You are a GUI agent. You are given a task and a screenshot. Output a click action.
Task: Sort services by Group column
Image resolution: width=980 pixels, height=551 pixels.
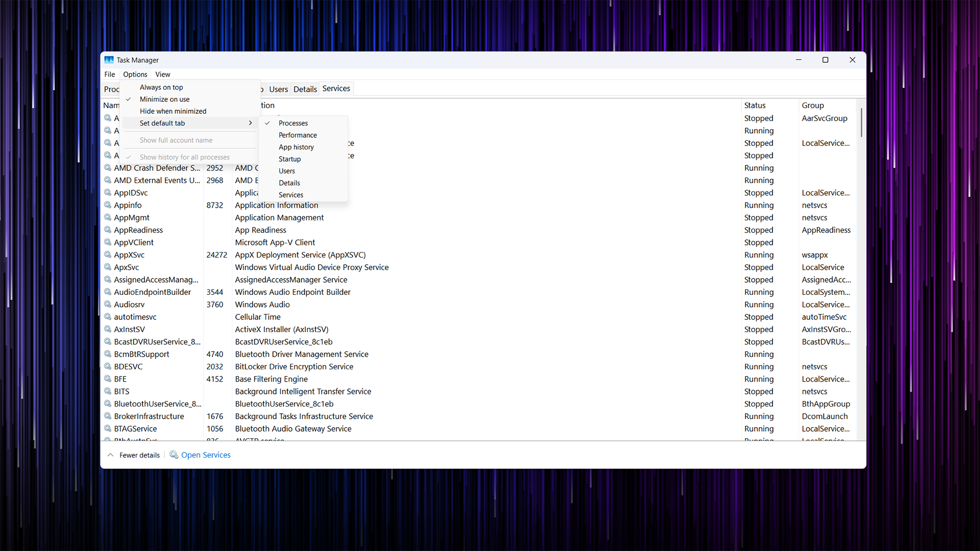[x=827, y=105]
